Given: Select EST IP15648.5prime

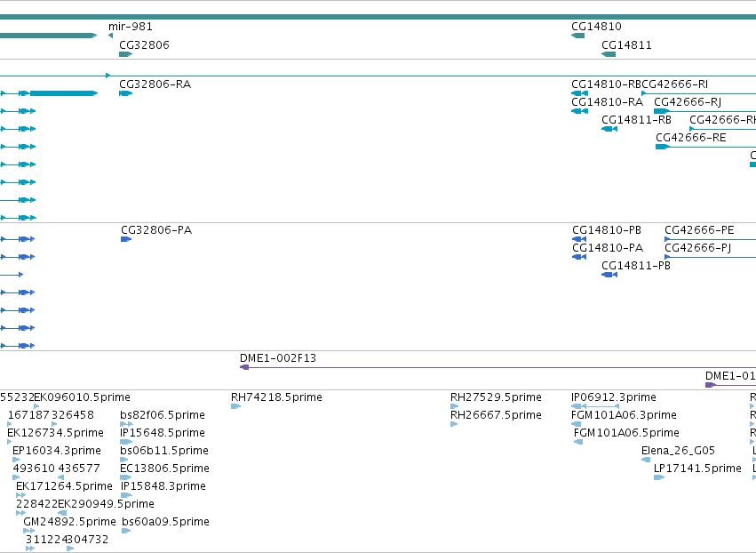Looking at the screenshot, I should click(x=163, y=433).
